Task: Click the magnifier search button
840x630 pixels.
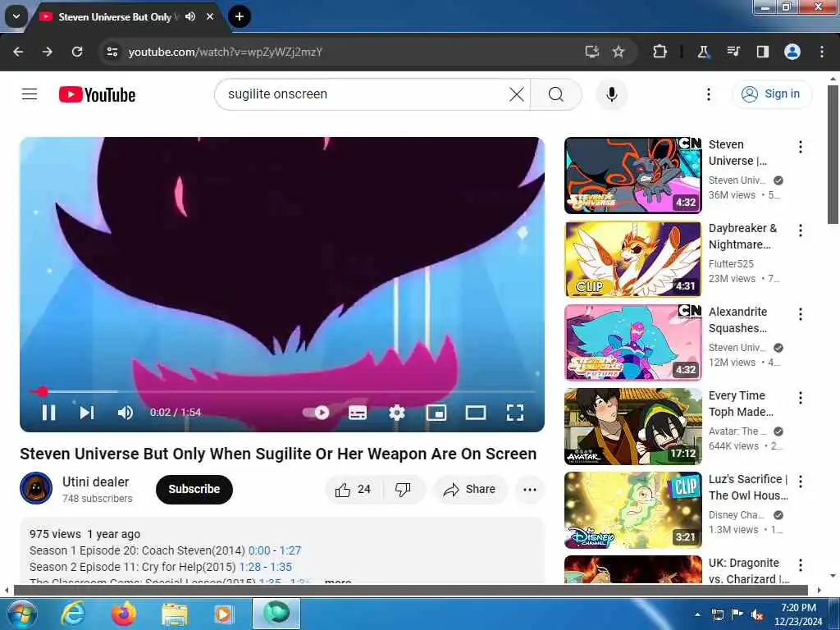Action: 556,94
